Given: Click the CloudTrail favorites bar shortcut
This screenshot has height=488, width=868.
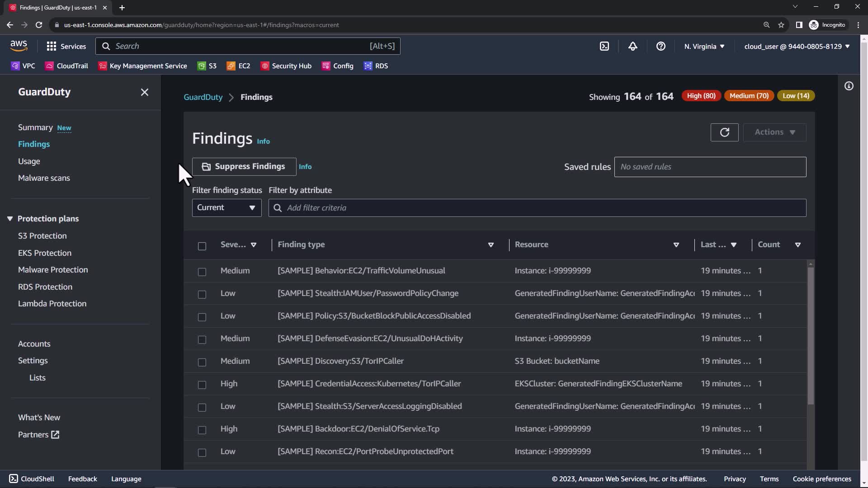Looking at the screenshot, I should point(66,66).
